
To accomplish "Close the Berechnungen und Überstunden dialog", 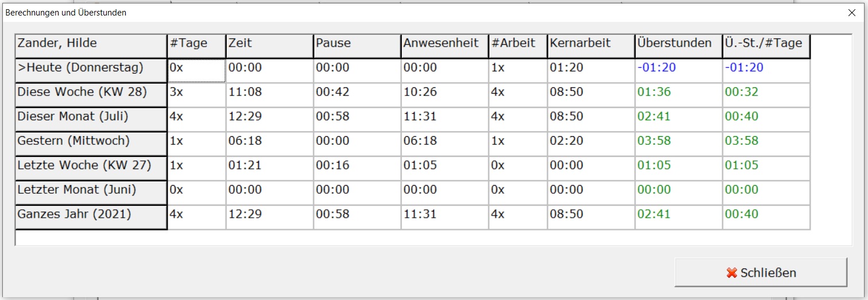I will click(x=851, y=13).
